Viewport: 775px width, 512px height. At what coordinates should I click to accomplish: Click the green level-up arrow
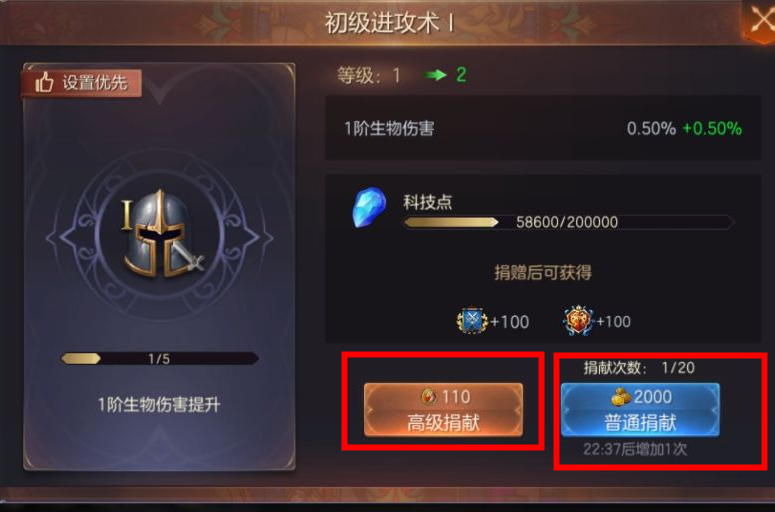435,75
